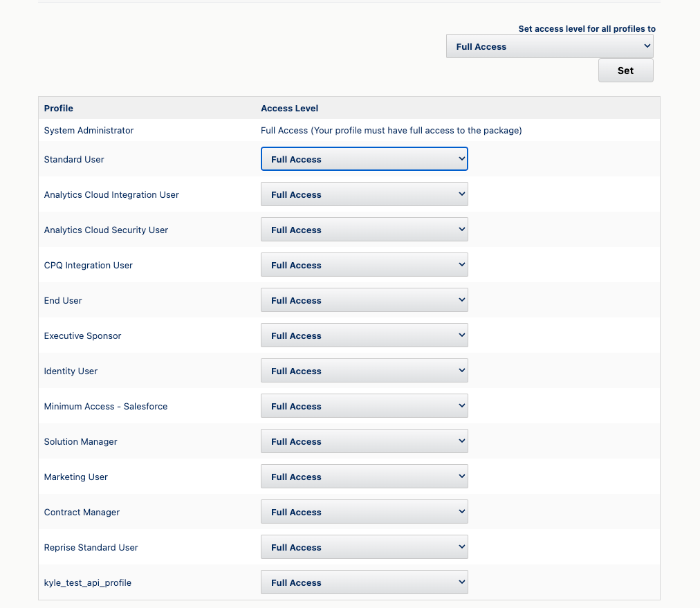Image resolution: width=700 pixels, height=608 pixels.
Task: Open the End User access level dropdown
Action: click(x=365, y=300)
